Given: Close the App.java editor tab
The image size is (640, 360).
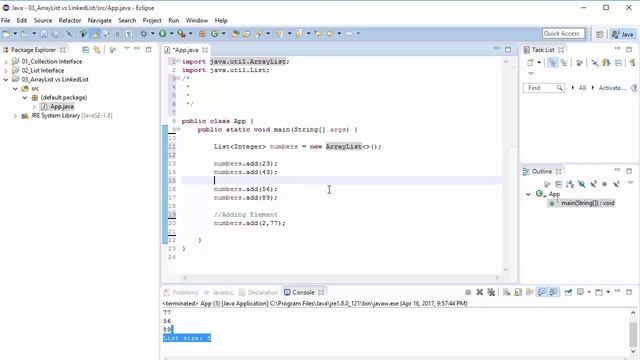Looking at the screenshot, I should coord(205,50).
